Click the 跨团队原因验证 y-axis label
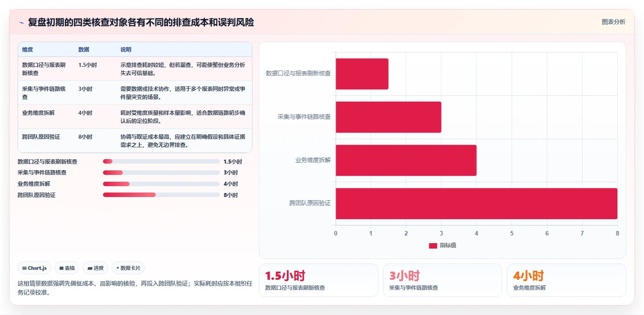 click(310, 203)
